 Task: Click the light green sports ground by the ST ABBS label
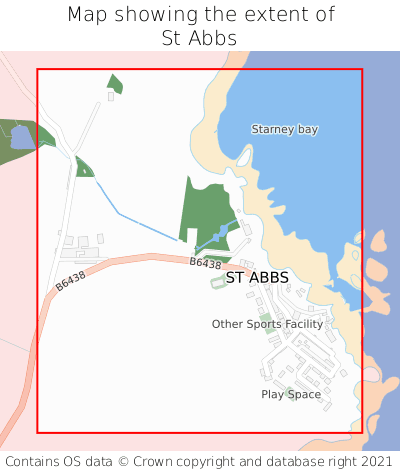coord(218,282)
